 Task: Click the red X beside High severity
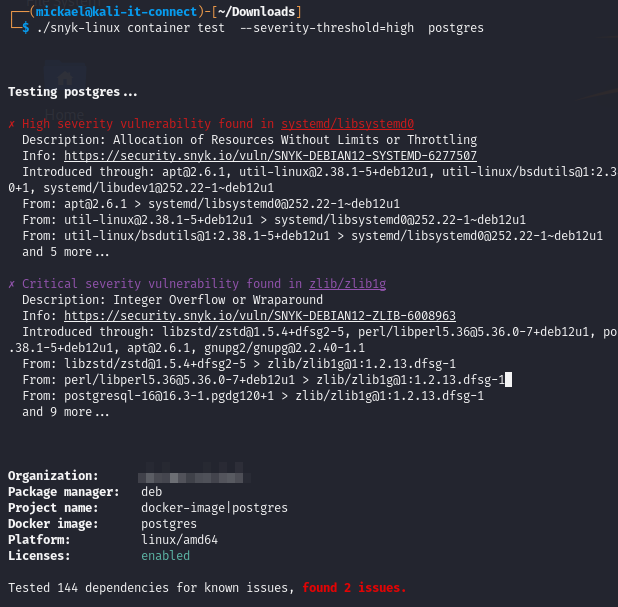pyautogui.click(x=11, y=124)
